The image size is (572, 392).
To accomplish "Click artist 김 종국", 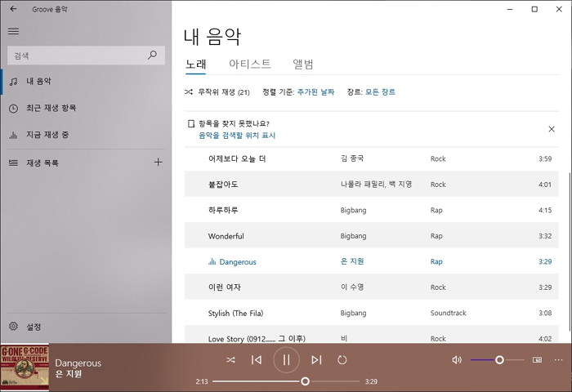I will pyautogui.click(x=352, y=158).
